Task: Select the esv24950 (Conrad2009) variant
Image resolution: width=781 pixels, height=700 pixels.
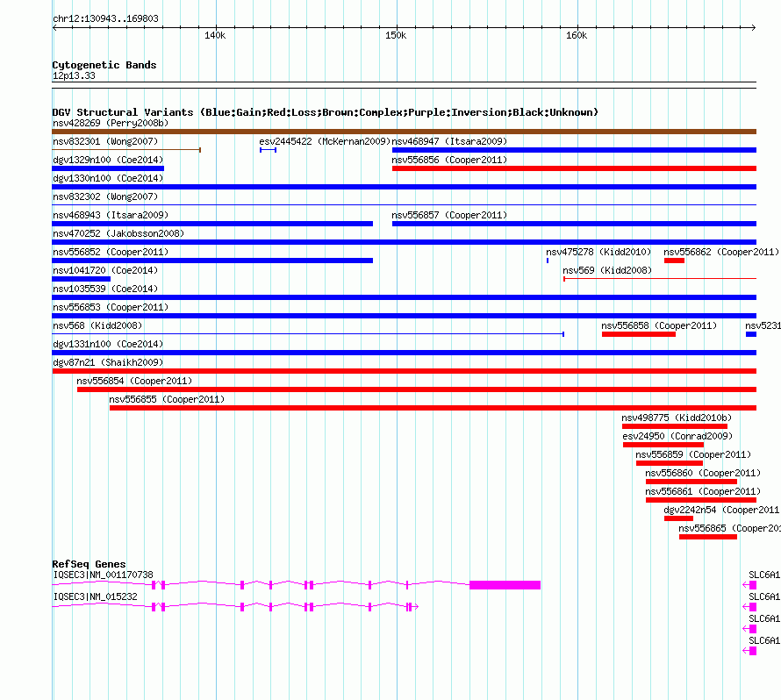Action: coord(663,445)
